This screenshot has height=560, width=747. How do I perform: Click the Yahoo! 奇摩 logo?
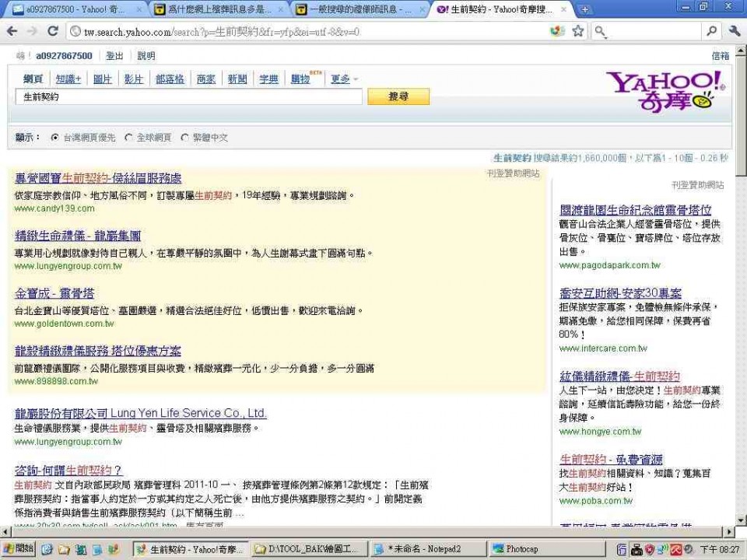665,92
